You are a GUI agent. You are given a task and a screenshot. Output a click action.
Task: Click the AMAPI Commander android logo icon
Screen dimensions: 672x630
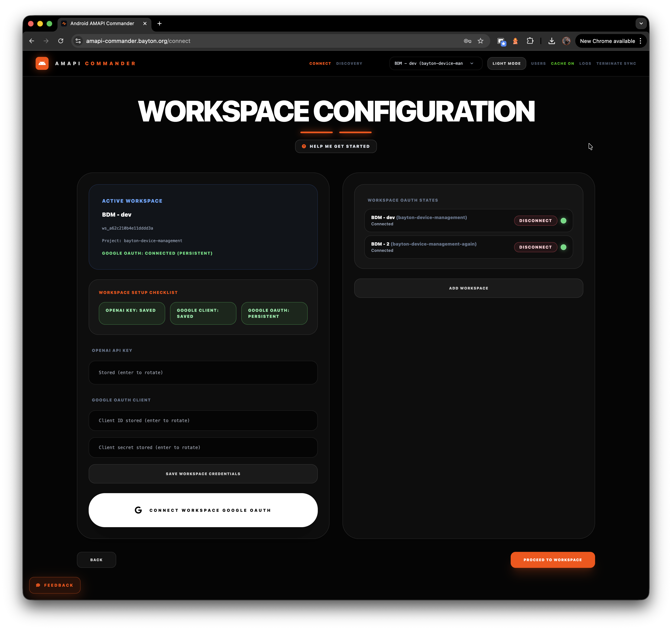(x=42, y=63)
